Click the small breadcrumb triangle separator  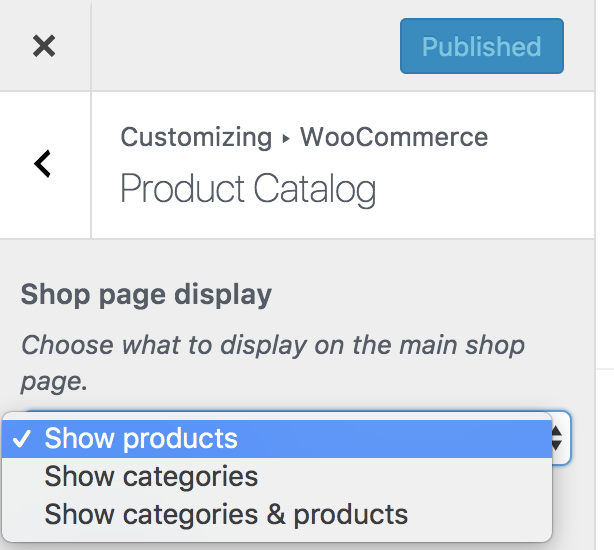[286, 139]
